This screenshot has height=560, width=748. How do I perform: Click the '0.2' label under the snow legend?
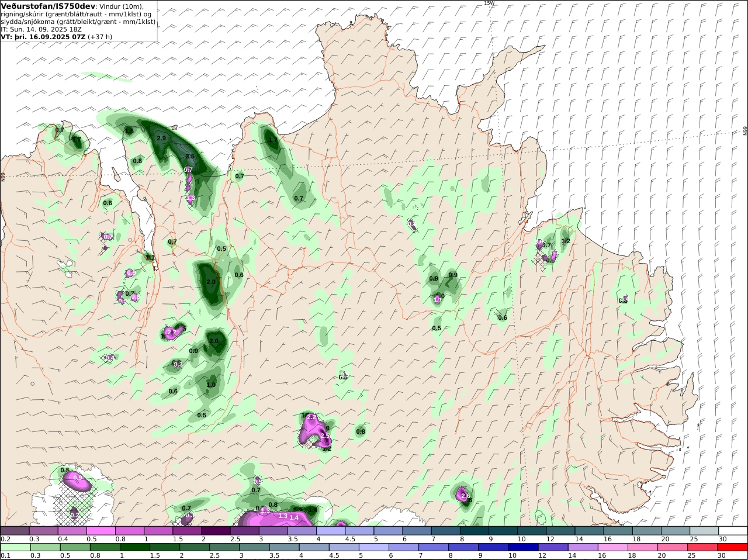5,539
